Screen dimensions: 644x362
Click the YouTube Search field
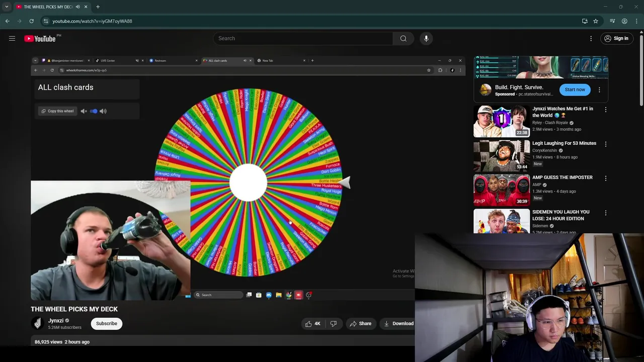pos(303,38)
